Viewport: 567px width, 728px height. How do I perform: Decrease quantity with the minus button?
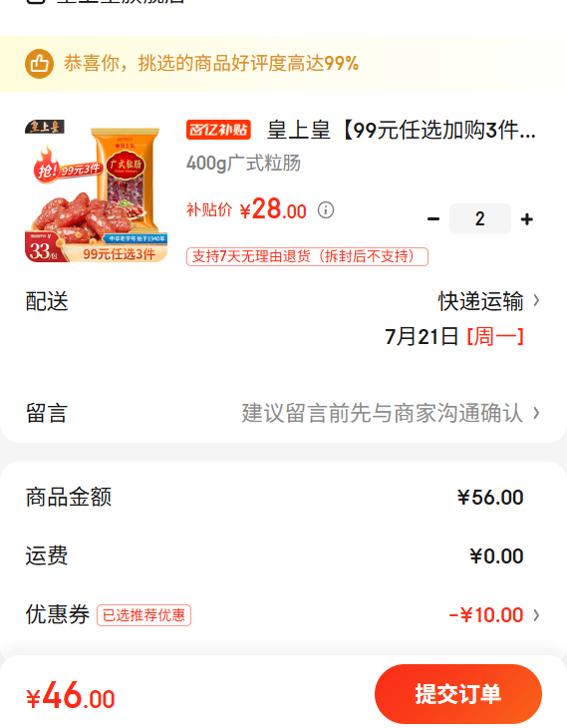tap(433, 218)
